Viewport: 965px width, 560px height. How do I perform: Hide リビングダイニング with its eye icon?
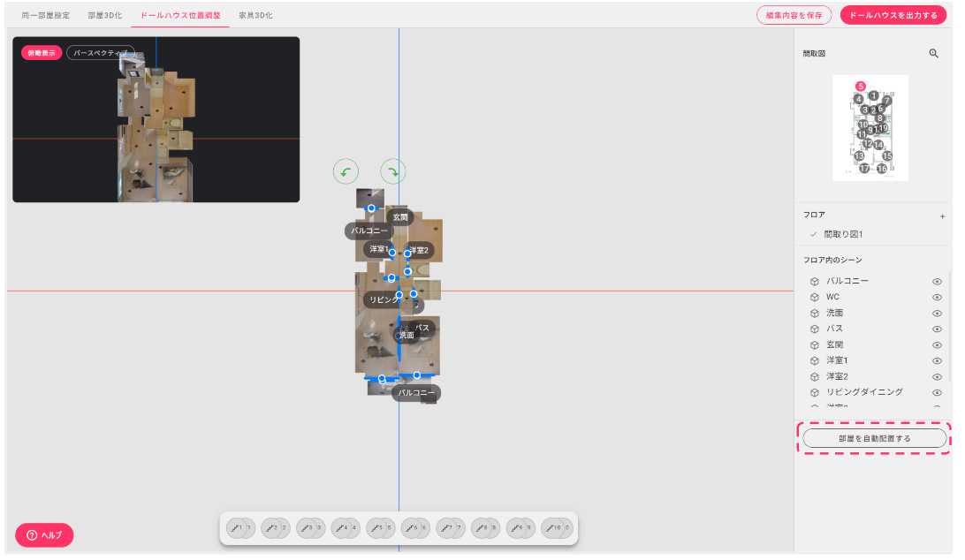(x=937, y=392)
